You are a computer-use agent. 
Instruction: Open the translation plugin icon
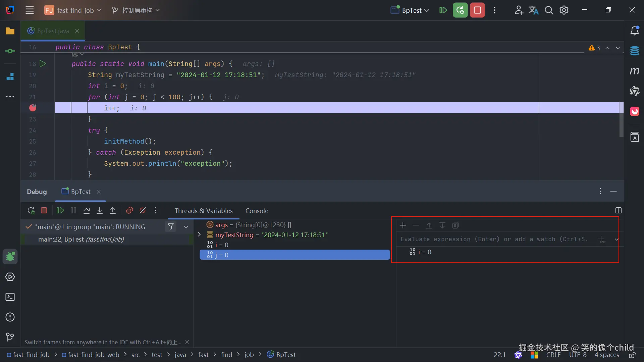[x=534, y=10]
